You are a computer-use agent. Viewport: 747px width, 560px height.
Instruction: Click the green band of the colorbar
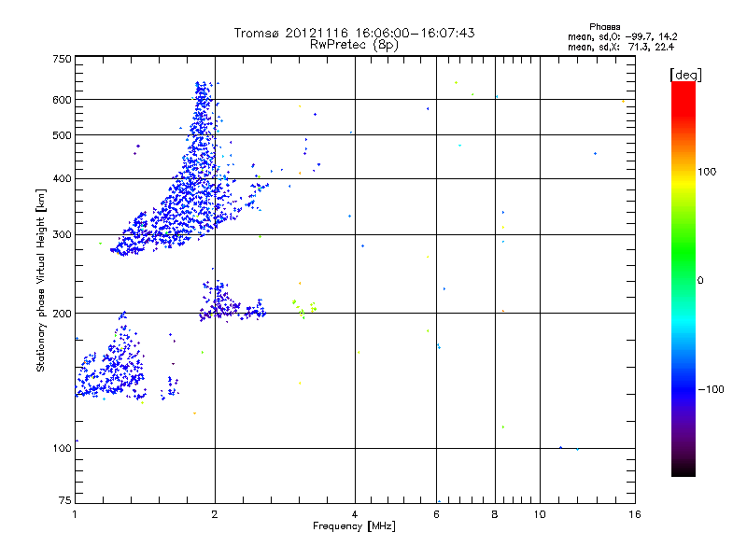pyautogui.click(x=684, y=252)
